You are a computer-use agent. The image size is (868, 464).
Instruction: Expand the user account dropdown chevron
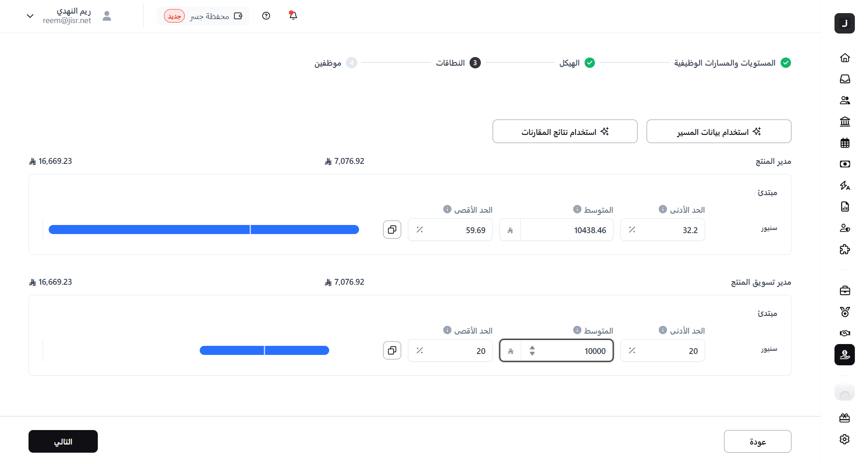30,16
